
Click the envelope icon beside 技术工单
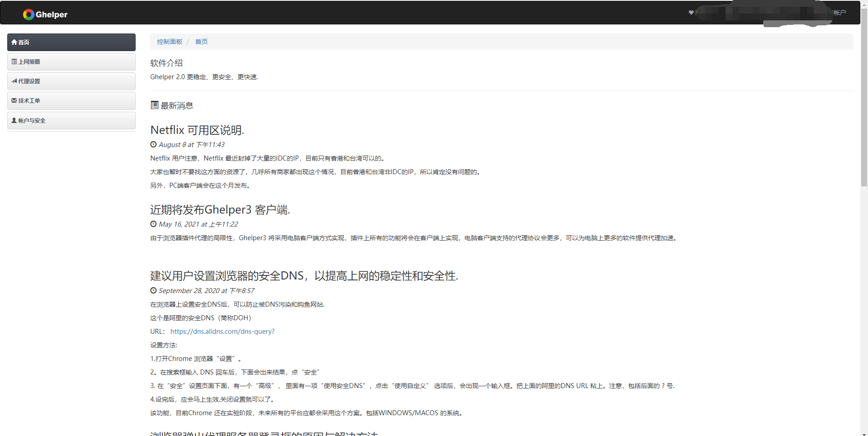point(14,100)
